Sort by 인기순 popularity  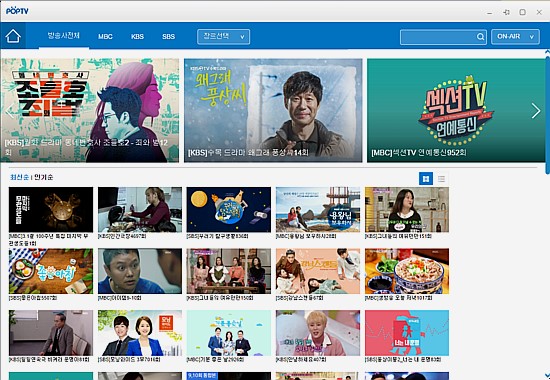(43, 177)
